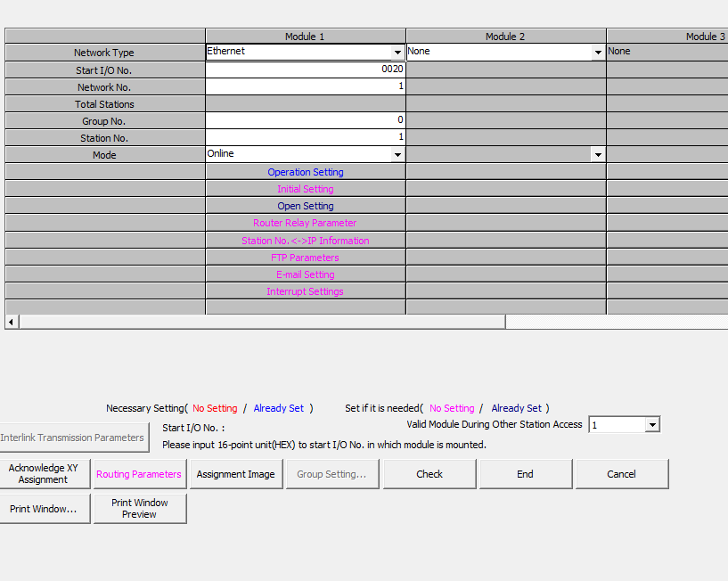Click the 'Necessary Setting(' legend label

point(147,408)
